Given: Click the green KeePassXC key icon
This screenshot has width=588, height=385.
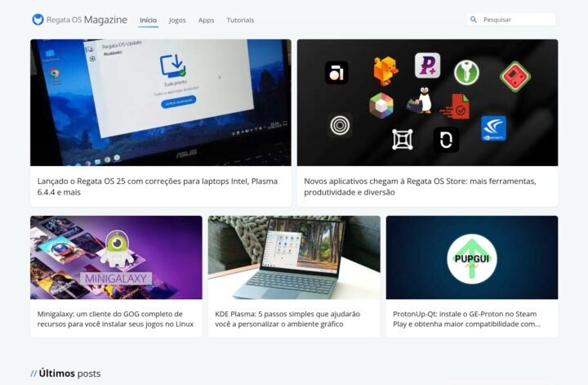Looking at the screenshot, I should (x=466, y=72).
